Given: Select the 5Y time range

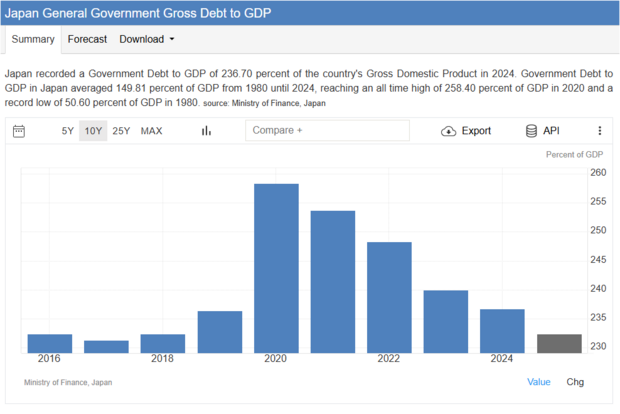Looking at the screenshot, I should tap(68, 131).
